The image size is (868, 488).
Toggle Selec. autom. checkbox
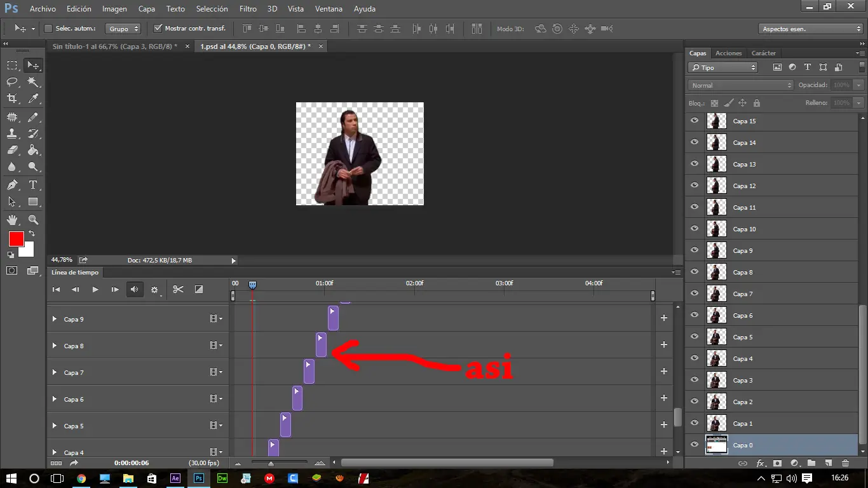pyautogui.click(x=48, y=29)
